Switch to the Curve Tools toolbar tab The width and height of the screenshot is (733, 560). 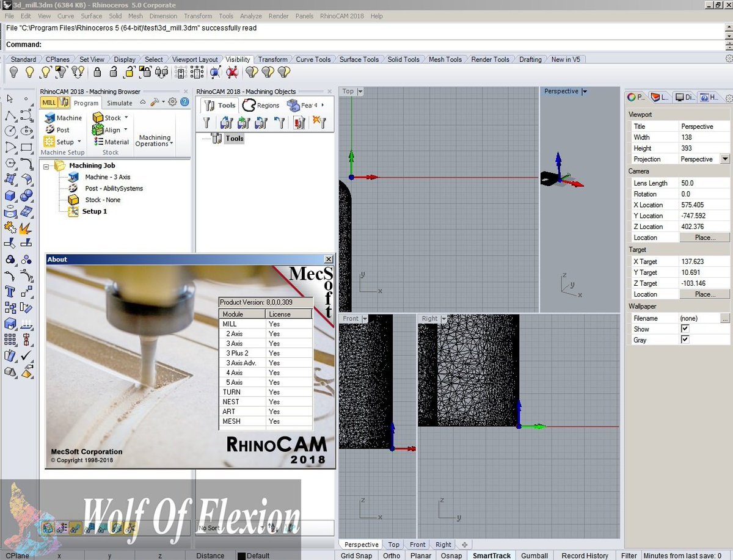(313, 59)
